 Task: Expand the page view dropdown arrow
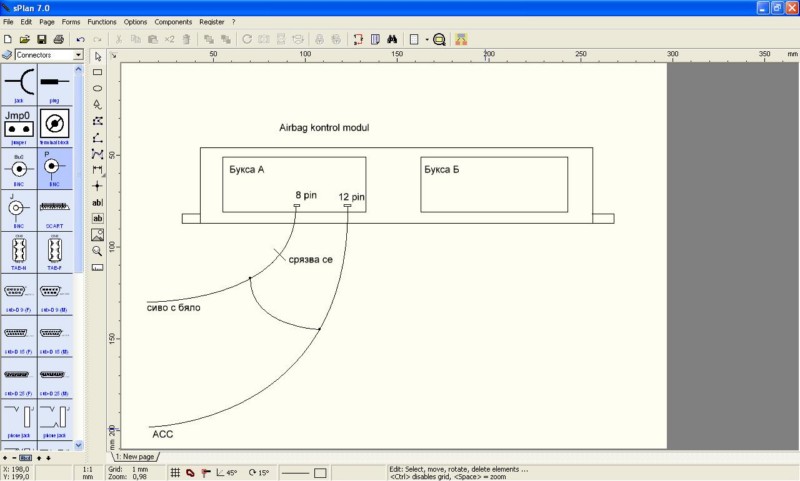tap(427, 39)
